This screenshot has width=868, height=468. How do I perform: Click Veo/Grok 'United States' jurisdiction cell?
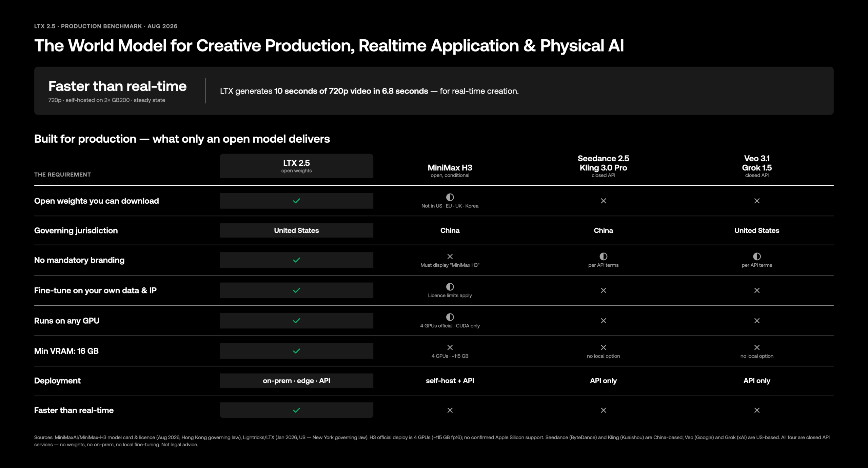pos(757,230)
